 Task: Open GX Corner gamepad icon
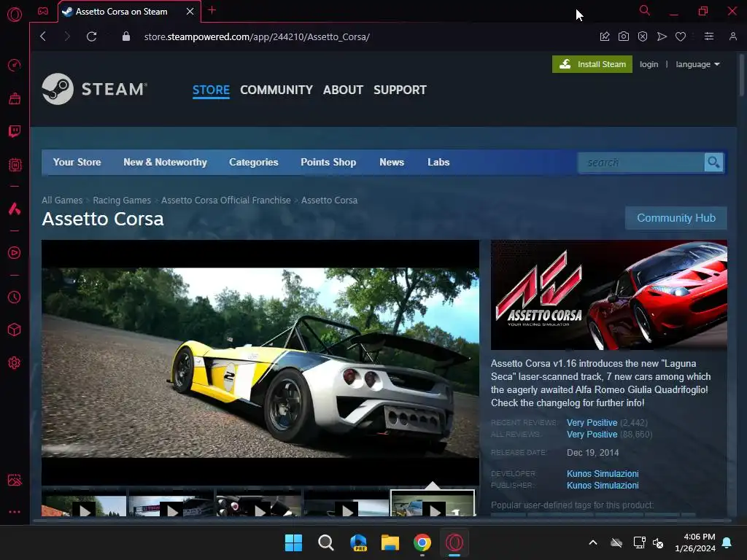coord(43,11)
